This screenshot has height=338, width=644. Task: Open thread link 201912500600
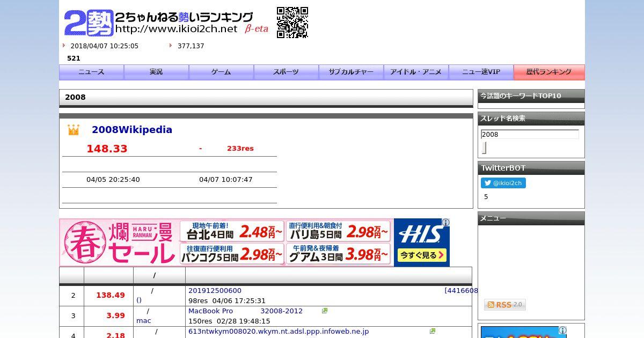(215, 291)
